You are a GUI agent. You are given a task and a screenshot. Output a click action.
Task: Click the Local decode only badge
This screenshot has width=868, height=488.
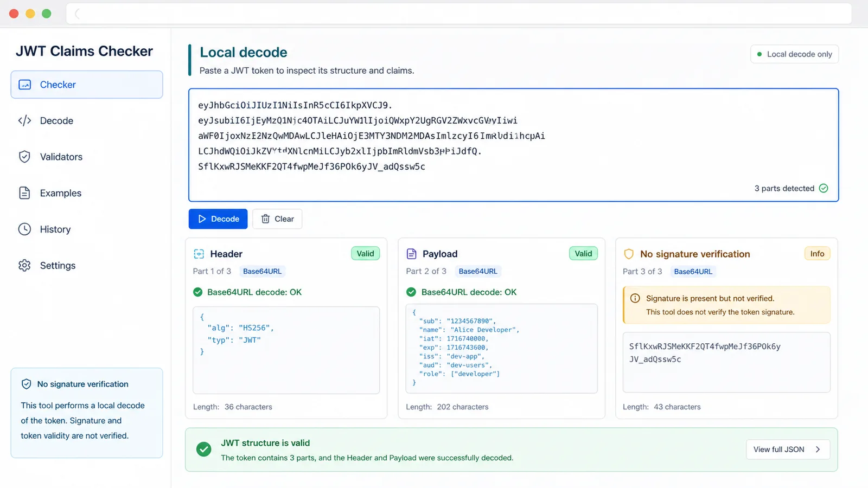(x=794, y=54)
